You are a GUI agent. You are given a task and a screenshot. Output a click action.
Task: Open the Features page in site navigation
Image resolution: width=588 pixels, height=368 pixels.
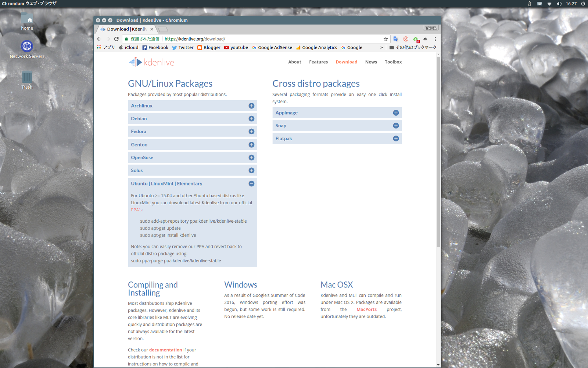(x=318, y=62)
